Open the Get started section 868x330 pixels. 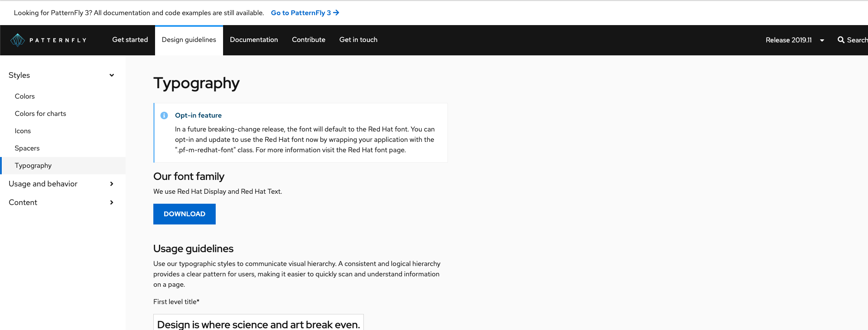pos(130,40)
